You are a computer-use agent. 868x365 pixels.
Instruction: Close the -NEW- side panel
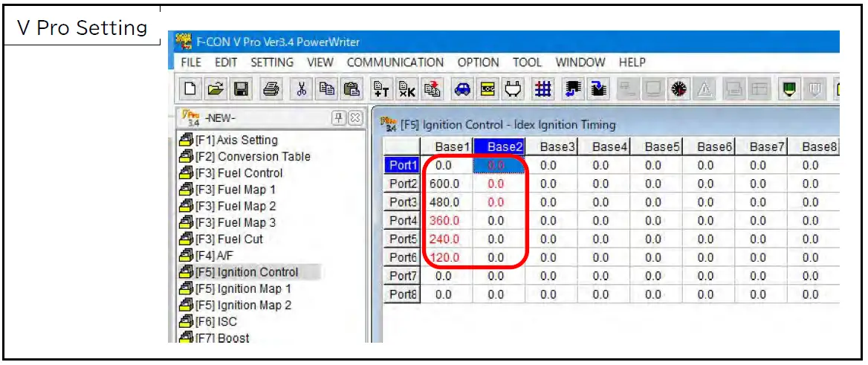tap(354, 118)
